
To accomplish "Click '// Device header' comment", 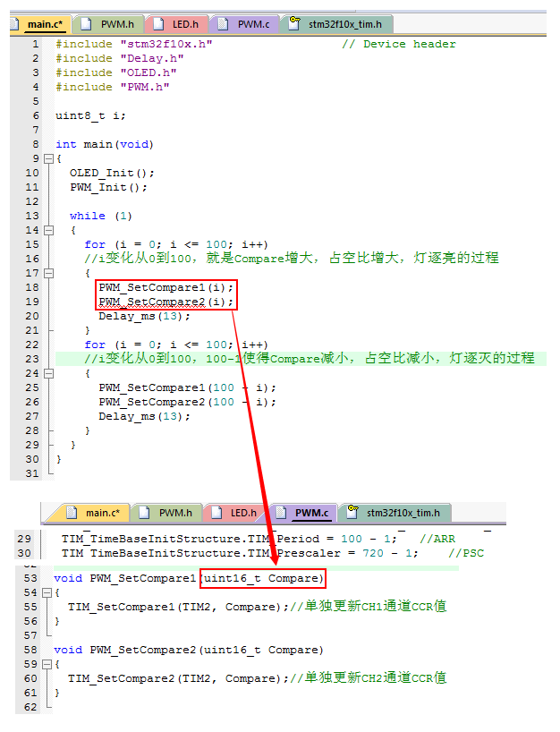I will [399, 44].
